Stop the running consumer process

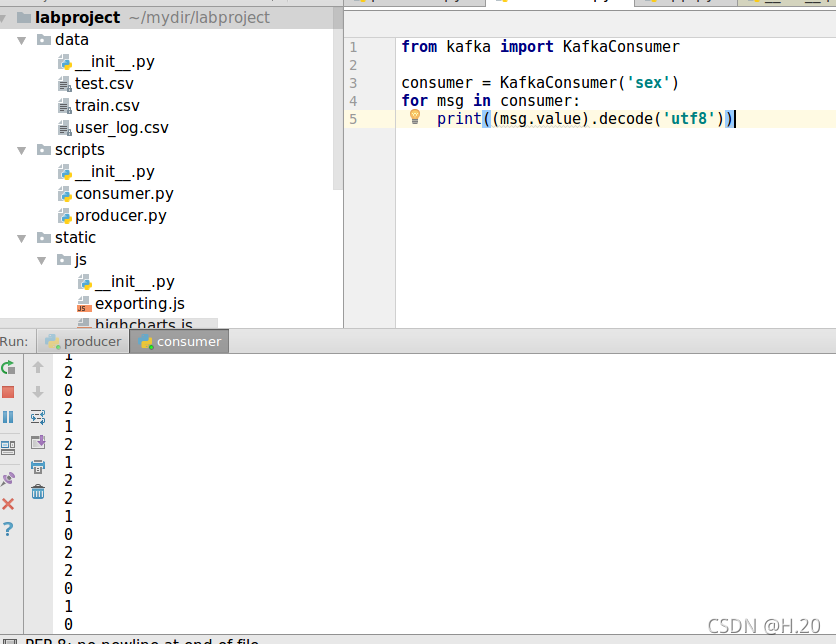[x=8, y=392]
